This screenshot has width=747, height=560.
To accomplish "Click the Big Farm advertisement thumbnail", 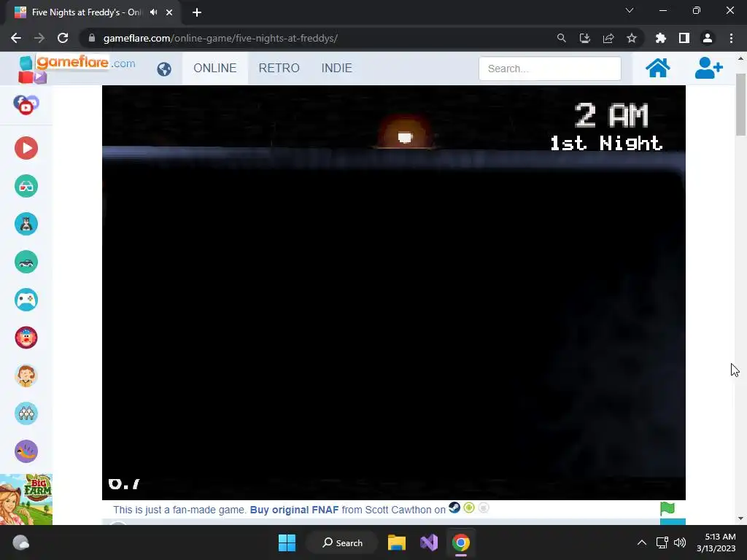I will [x=26, y=499].
